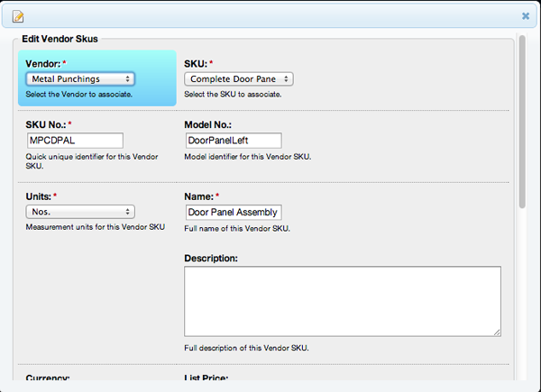
Task: Open the Units dropdown showing Nos.
Action: (80, 212)
